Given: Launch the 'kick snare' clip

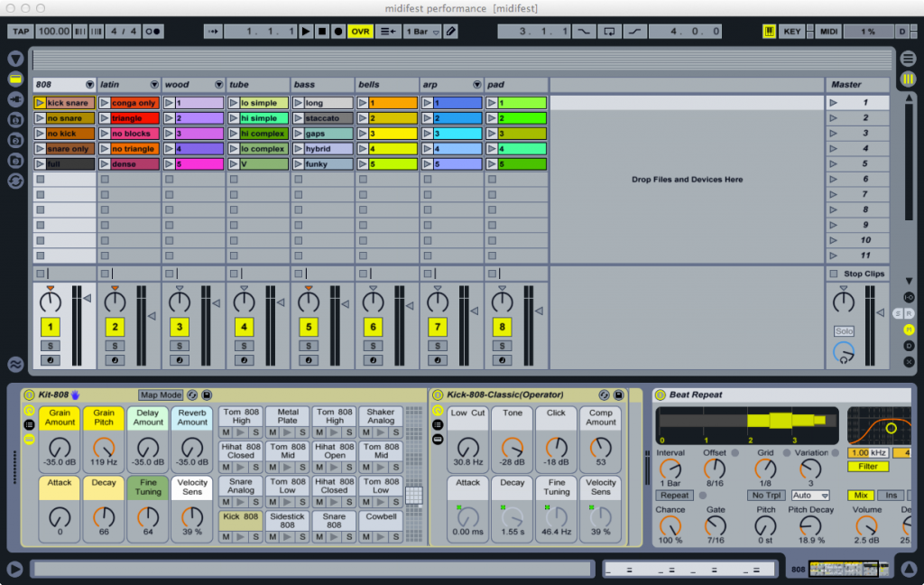Looking at the screenshot, I should tap(40, 103).
